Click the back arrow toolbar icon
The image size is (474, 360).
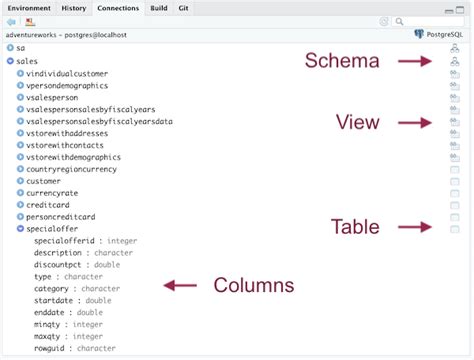click(x=11, y=22)
